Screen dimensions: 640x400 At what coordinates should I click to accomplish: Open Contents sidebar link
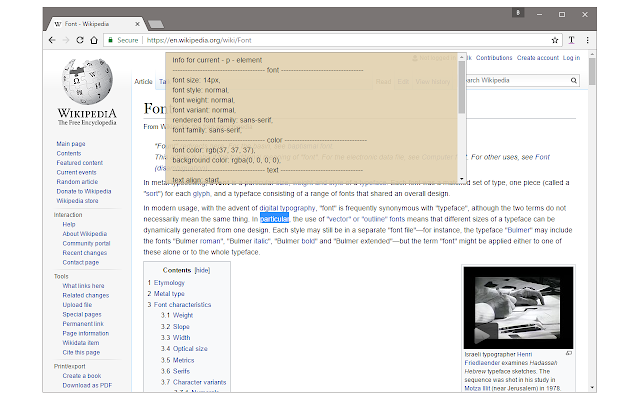coord(69,153)
